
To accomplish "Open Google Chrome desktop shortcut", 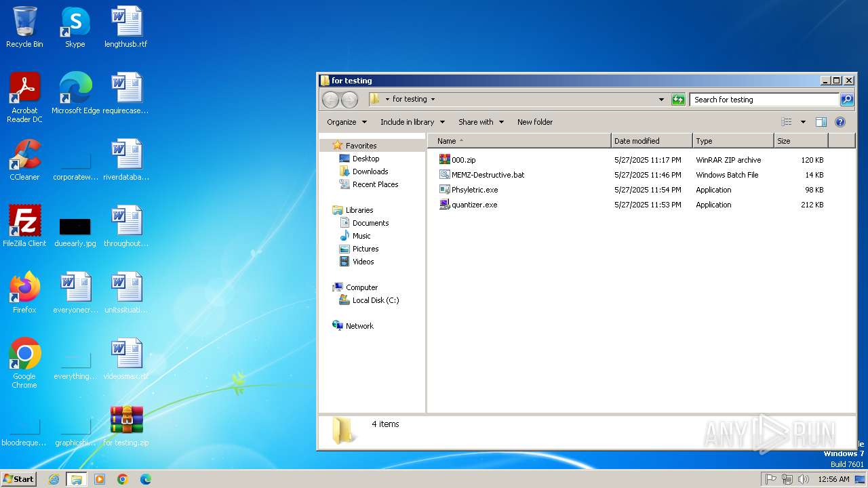I will (24, 364).
